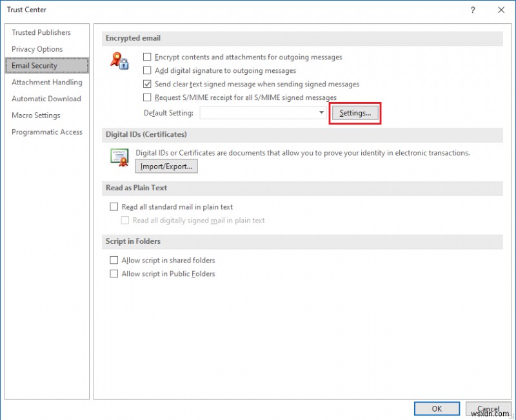
Task: Open the Privacy Options section
Action: pyautogui.click(x=37, y=49)
